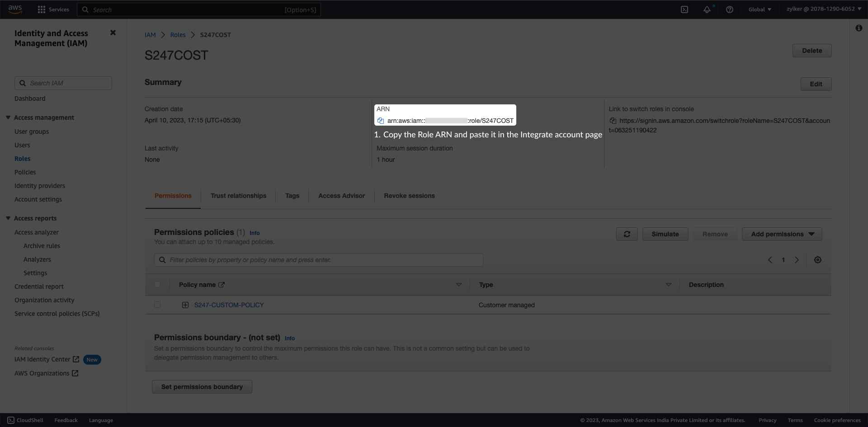Click CloudShell in the footer

click(x=25, y=420)
